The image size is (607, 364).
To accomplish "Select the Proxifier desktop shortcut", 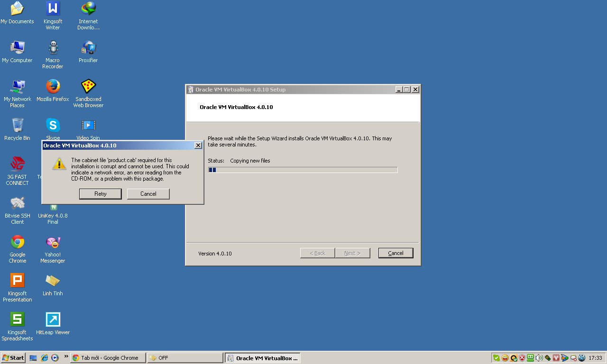I will pyautogui.click(x=88, y=52).
